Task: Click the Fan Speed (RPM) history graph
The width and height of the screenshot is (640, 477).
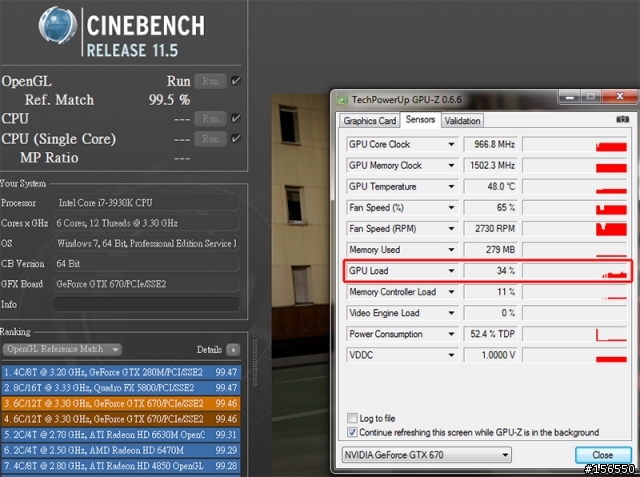Action: [x=575, y=229]
